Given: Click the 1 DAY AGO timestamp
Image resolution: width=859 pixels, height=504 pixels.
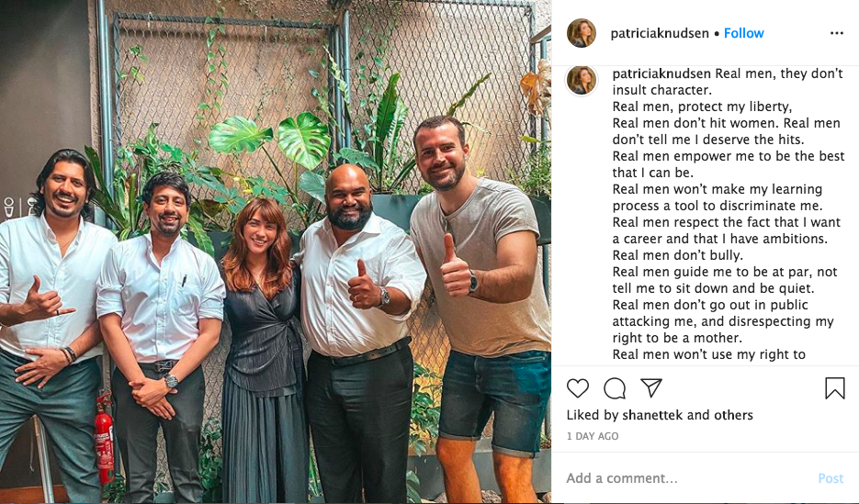Looking at the screenshot, I should coord(593,436).
